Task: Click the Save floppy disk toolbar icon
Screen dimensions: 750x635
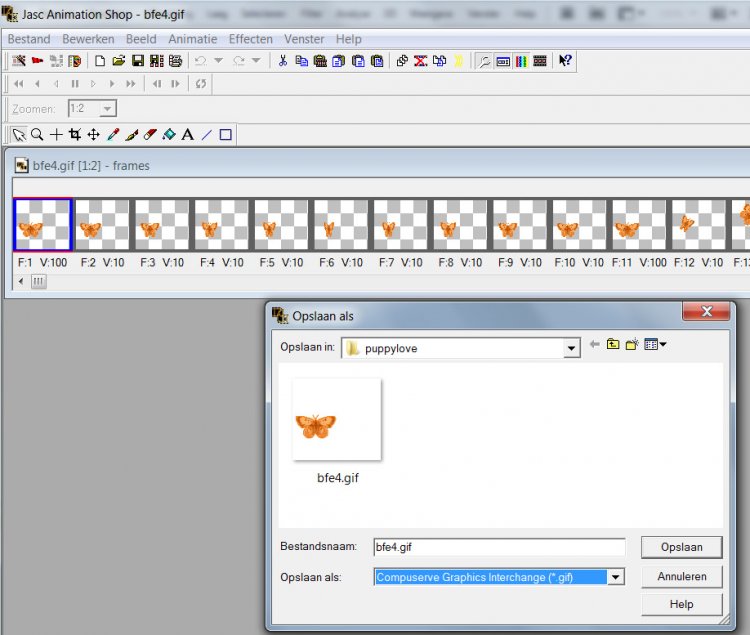Action: coord(138,61)
